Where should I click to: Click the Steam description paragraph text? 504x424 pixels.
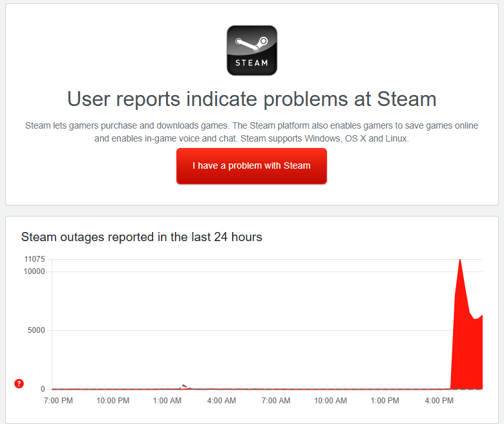coord(252,132)
